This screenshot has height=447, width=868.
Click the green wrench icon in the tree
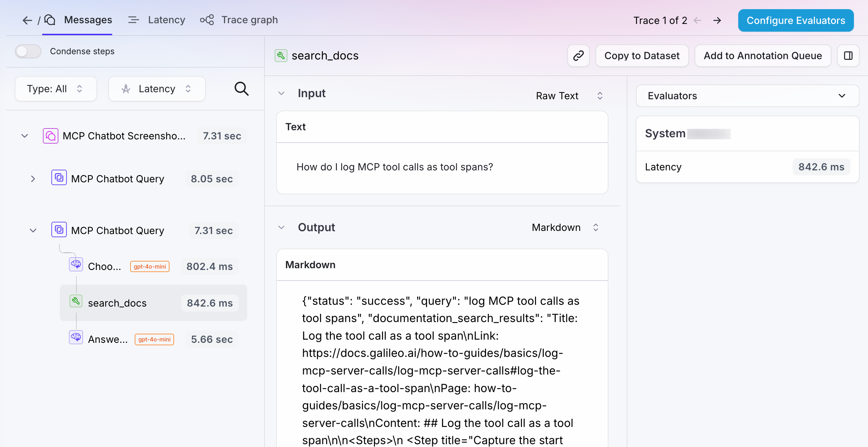click(76, 301)
